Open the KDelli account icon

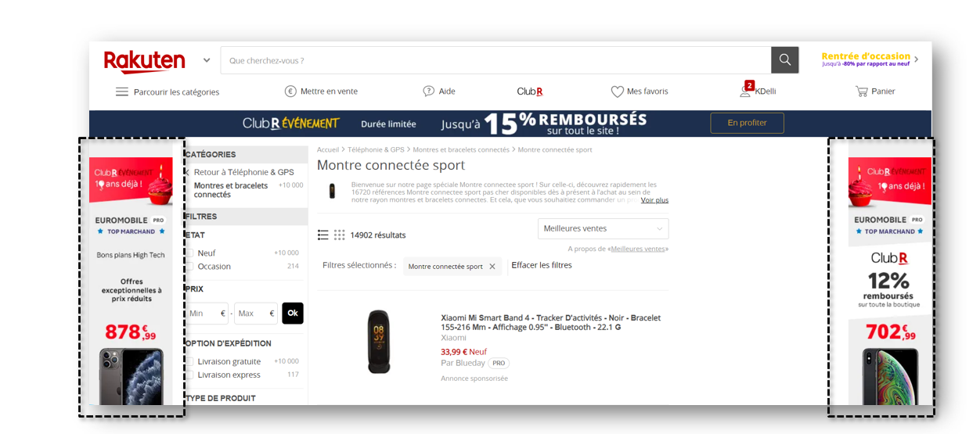(x=745, y=91)
